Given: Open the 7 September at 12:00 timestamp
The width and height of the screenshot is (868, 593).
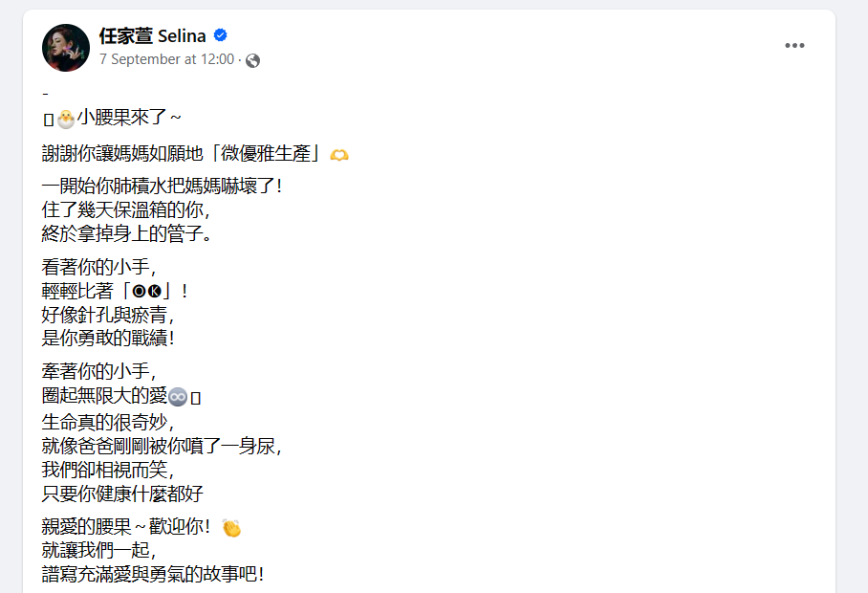Looking at the screenshot, I should pyautogui.click(x=166, y=59).
